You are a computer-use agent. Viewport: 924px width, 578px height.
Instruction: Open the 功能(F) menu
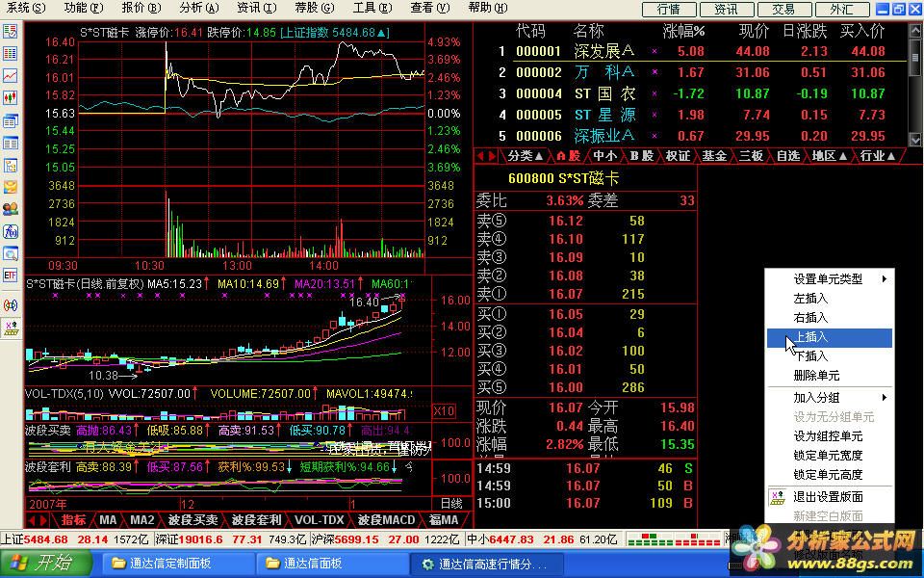coord(83,8)
